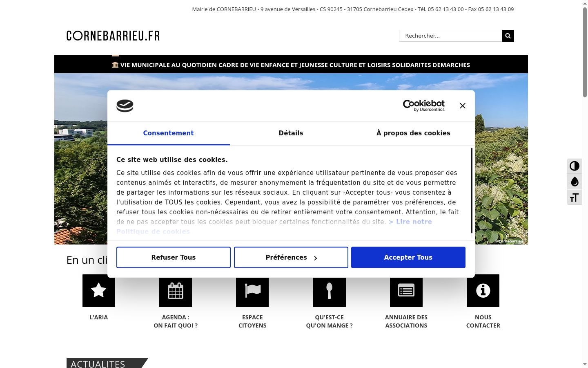Click the search magnifier icon button
Screen dimensions: 588x368
508,36
